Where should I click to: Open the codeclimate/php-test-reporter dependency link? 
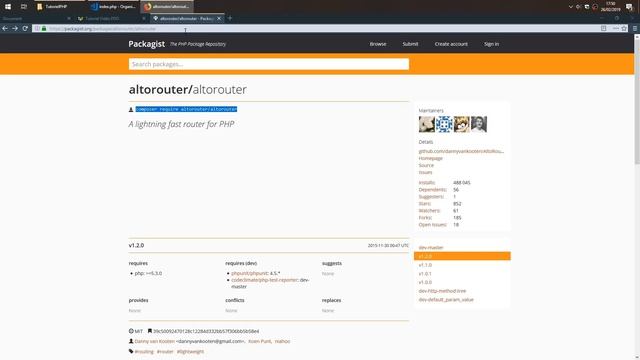(x=264, y=280)
